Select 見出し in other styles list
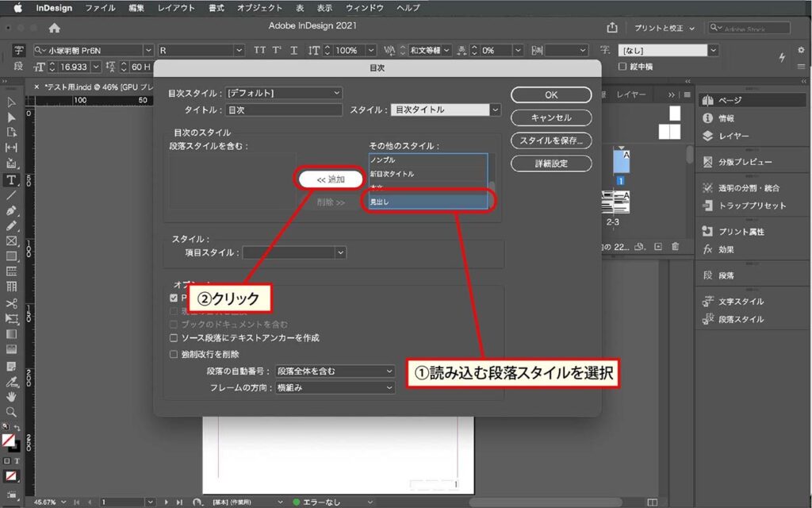Viewport: 812px width, 508px height. (428, 202)
